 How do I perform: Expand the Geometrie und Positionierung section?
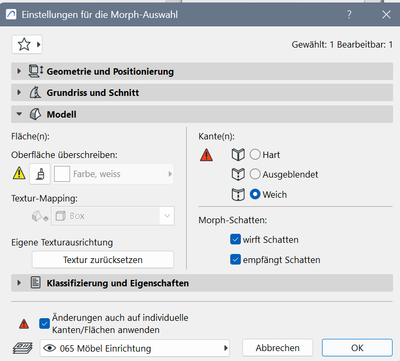click(19, 71)
